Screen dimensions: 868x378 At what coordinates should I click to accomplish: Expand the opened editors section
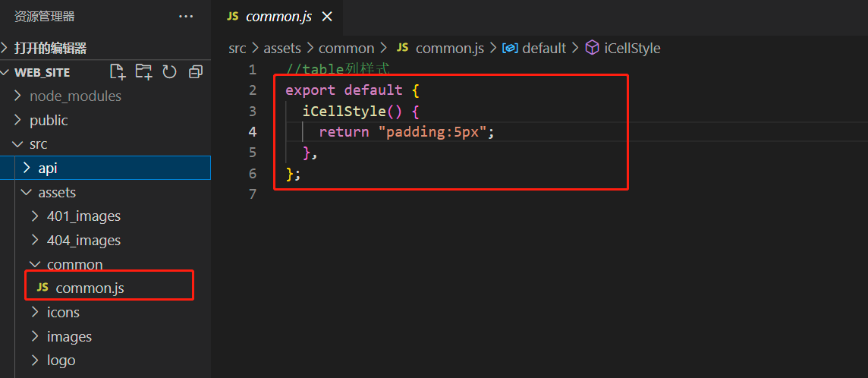(x=50, y=48)
